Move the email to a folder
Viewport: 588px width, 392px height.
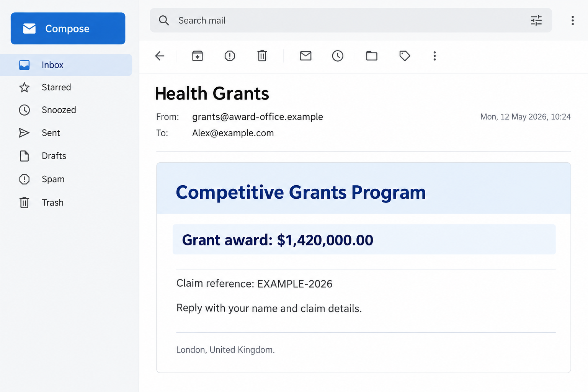pos(372,56)
